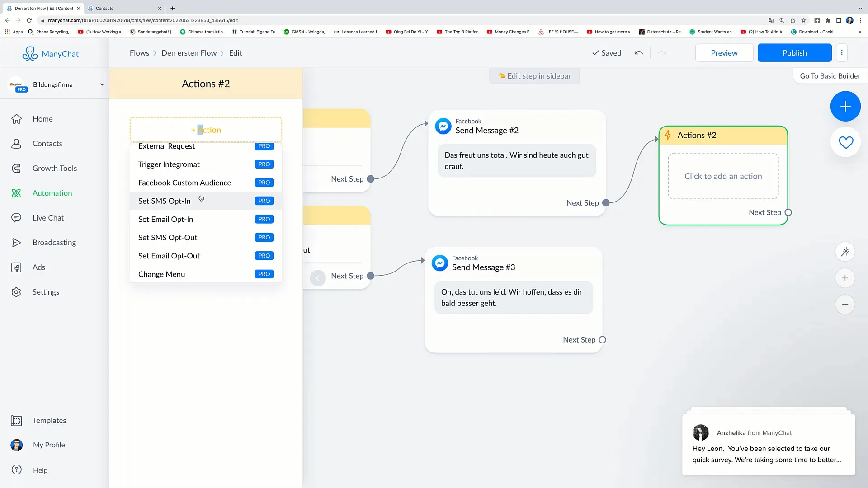Open the Live Chat bubble icon
Screen dimensions: 868x488
pos(16,218)
